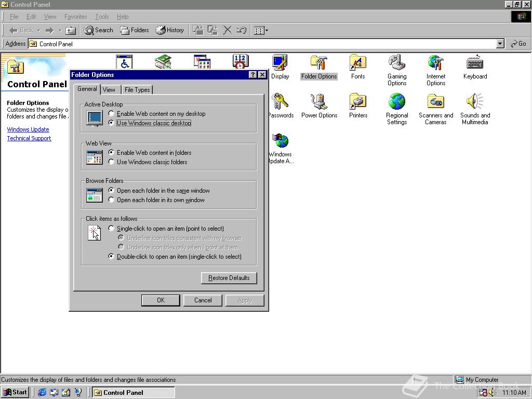Click the Windows Update link
The width and height of the screenshot is (532, 399).
[28, 129]
